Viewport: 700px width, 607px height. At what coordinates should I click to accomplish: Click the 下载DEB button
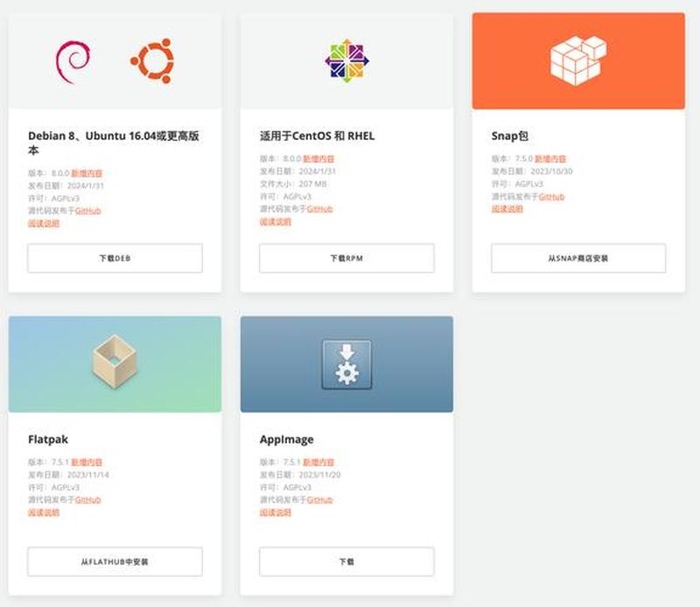(x=115, y=258)
